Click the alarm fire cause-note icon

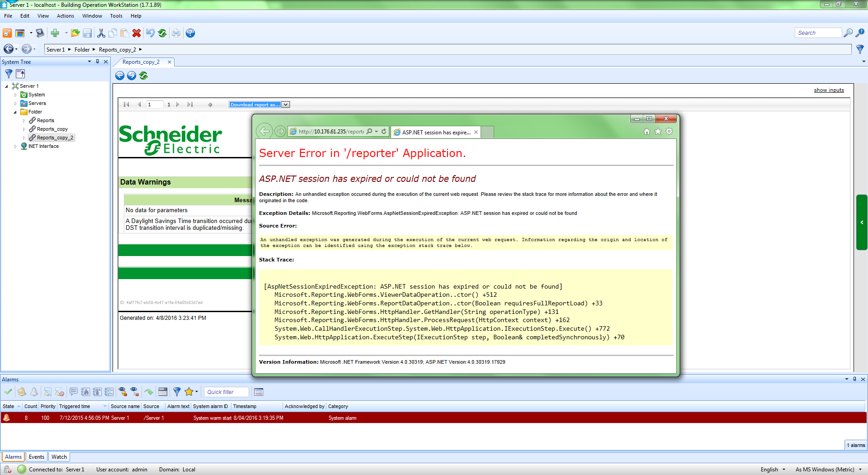tap(85, 392)
